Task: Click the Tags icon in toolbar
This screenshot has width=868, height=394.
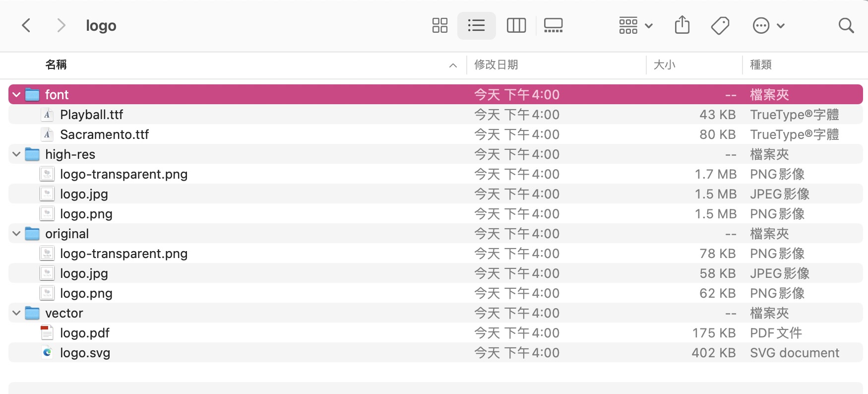Action: pos(720,25)
